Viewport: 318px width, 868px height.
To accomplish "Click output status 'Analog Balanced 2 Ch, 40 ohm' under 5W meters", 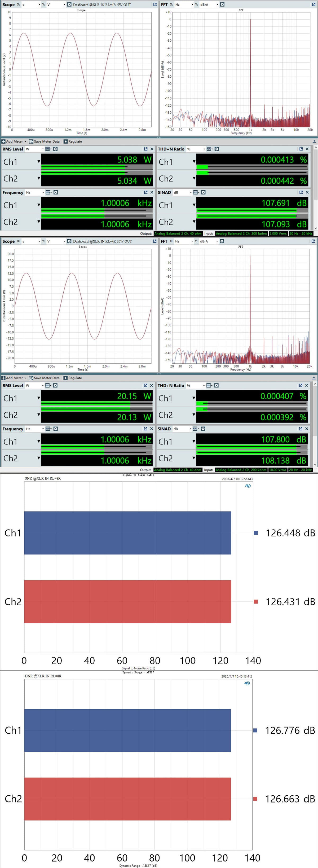I will point(178,233).
